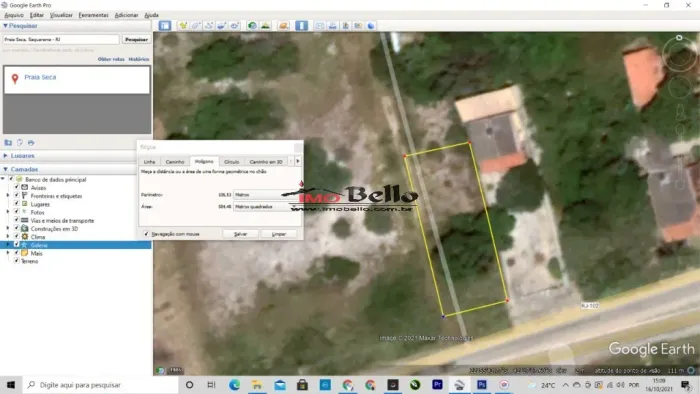Open the ruler measurement tool

[301, 25]
